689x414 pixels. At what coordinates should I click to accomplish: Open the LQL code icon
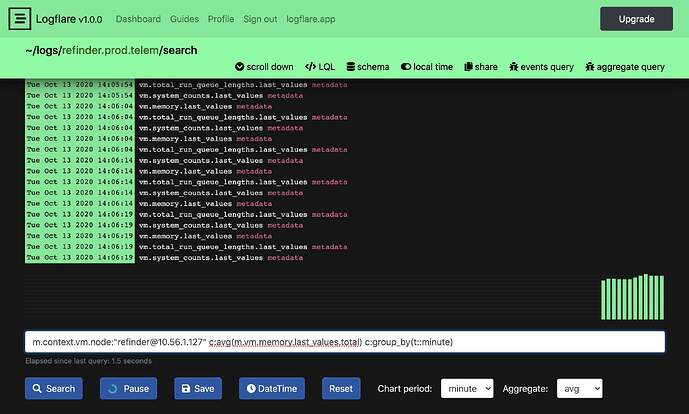point(310,67)
